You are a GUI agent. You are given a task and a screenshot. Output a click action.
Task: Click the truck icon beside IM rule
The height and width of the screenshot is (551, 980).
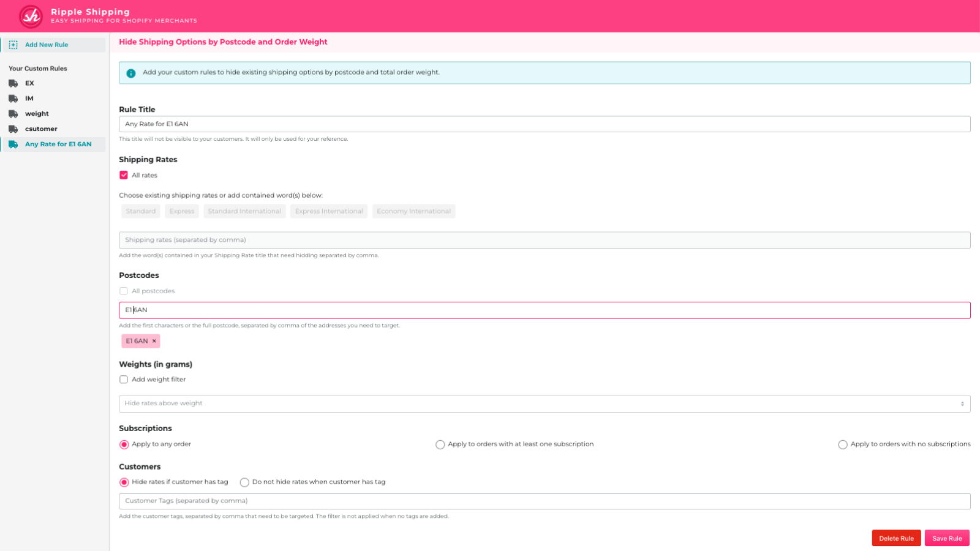coord(13,99)
